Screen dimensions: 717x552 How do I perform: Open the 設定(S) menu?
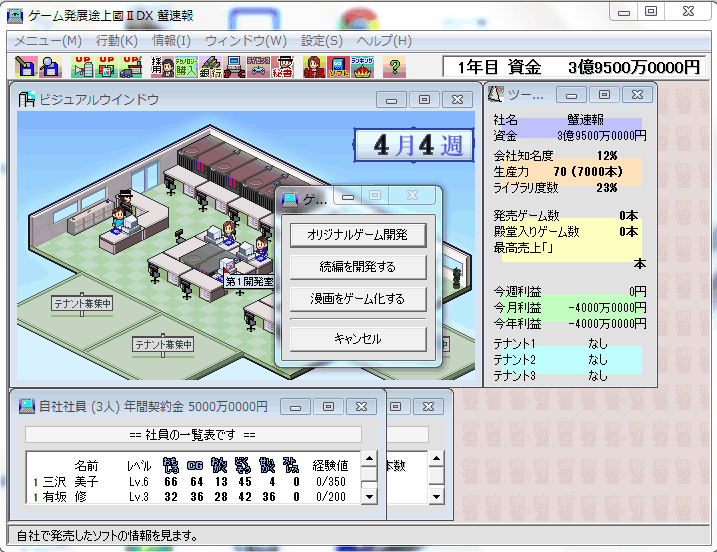click(x=322, y=41)
